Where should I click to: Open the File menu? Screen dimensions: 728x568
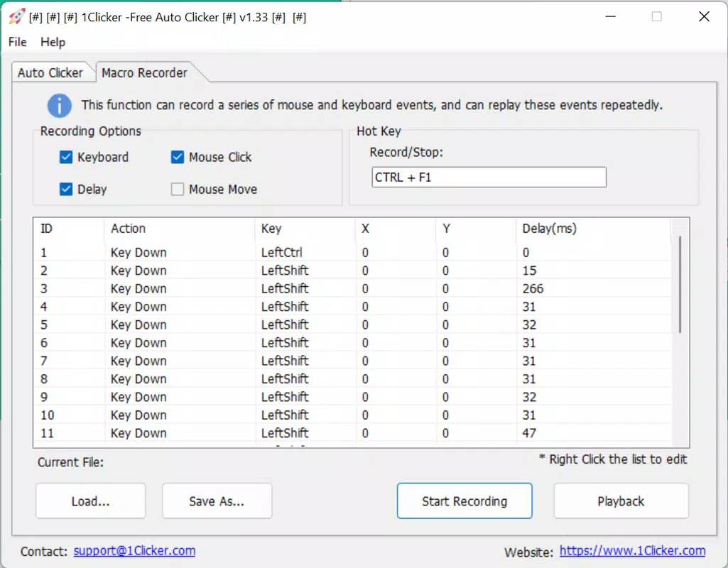[x=18, y=42]
